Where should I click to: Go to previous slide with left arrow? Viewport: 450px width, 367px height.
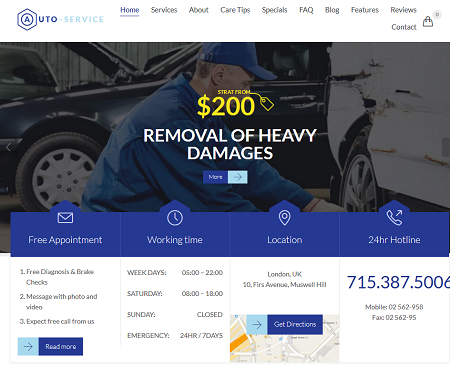(x=8, y=147)
